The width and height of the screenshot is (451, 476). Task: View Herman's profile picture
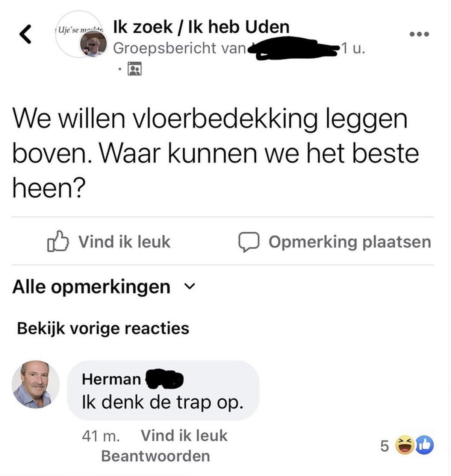point(36,384)
